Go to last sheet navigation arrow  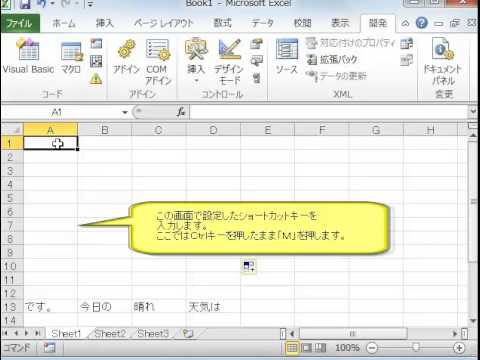click(x=37, y=333)
